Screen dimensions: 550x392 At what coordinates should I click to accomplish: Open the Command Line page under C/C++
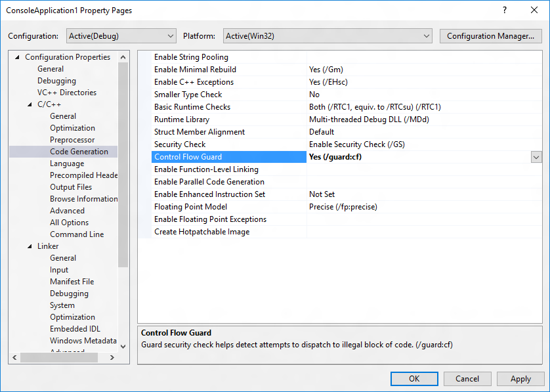77,234
